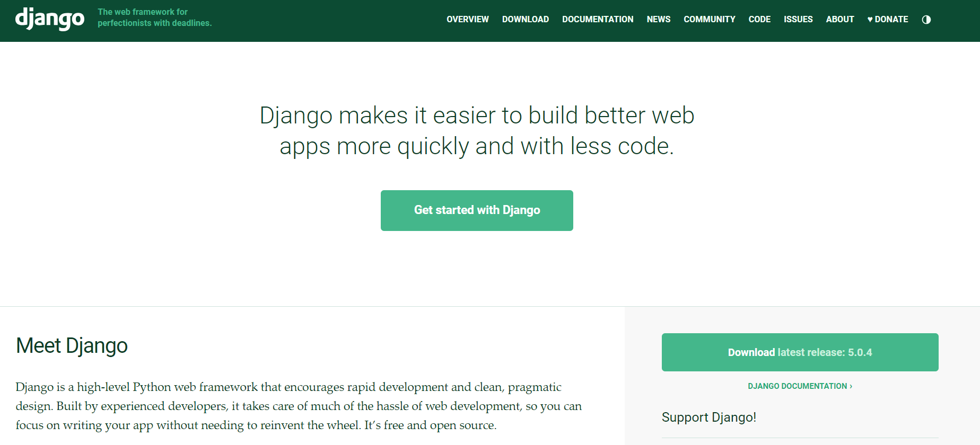
Task: Open the Issues nav link
Action: click(x=798, y=20)
